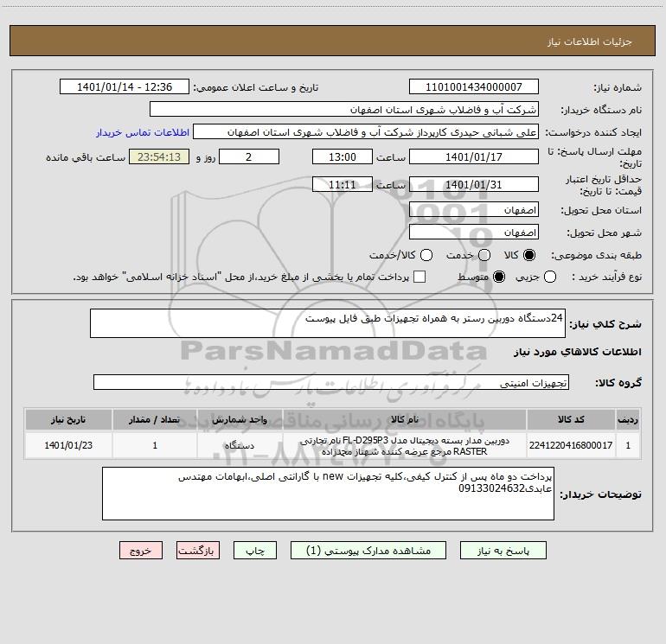666x644 pixels.
Task: Click the need date cell 1401/01/23
Action: pyautogui.click(x=68, y=445)
